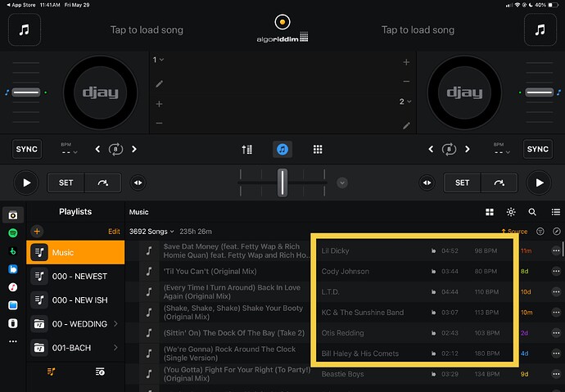
Task: Sort by Source column
Action: 514,232
